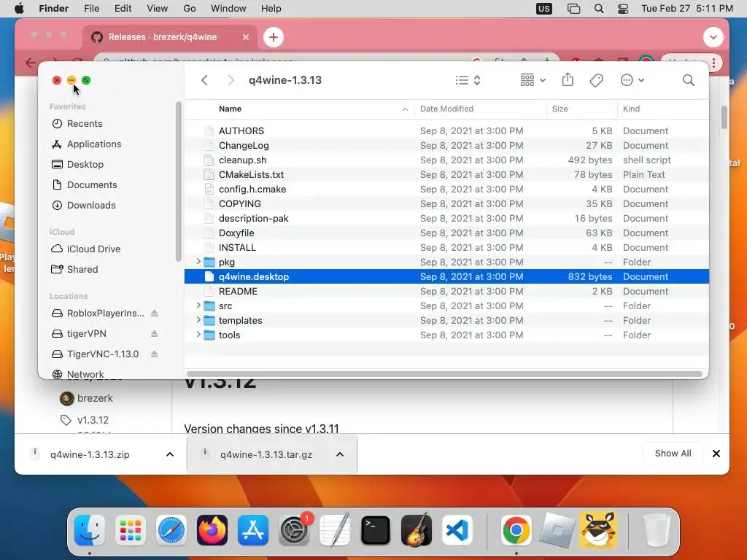Click the horizontal scrollbar in Finder
The width and height of the screenshot is (747, 560).
tap(444, 374)
